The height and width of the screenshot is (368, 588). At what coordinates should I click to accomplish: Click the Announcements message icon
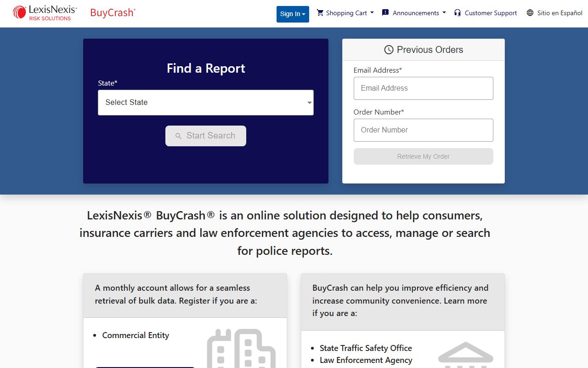point(385,13)
